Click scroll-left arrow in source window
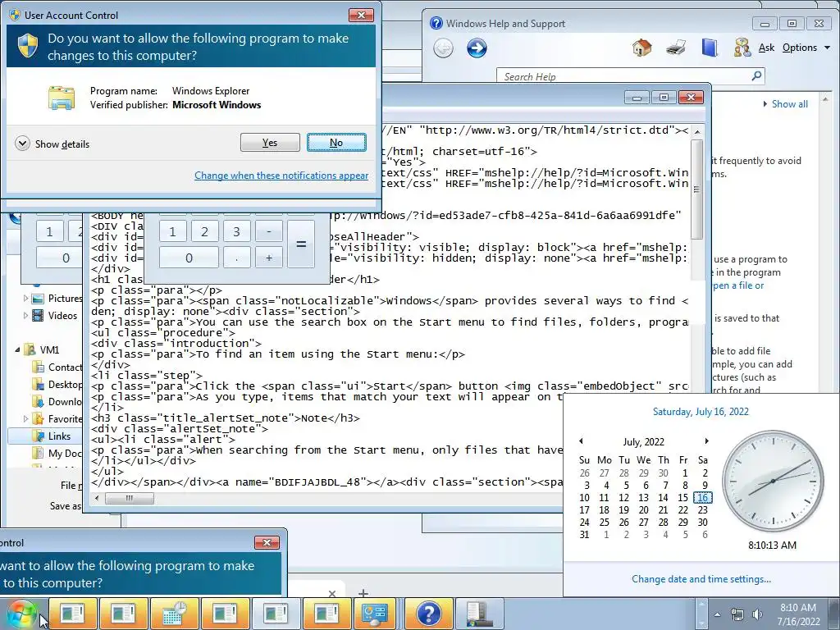Screen dimensions: 840x630 tap(97, 498)
